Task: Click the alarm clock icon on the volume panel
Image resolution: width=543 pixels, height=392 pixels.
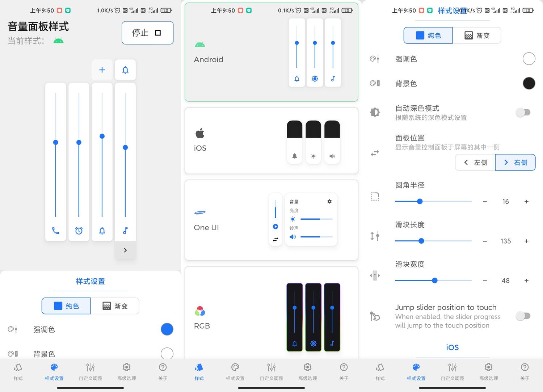Action: (79, 231)
